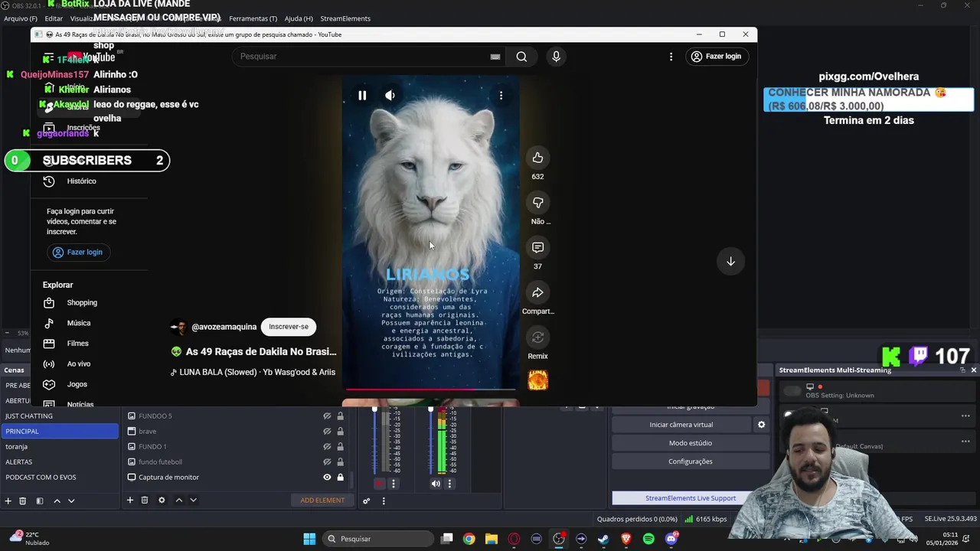Start YouTube voice search microphone
Viewport: 980px width, 551px height.
click(x=556, y=57)
